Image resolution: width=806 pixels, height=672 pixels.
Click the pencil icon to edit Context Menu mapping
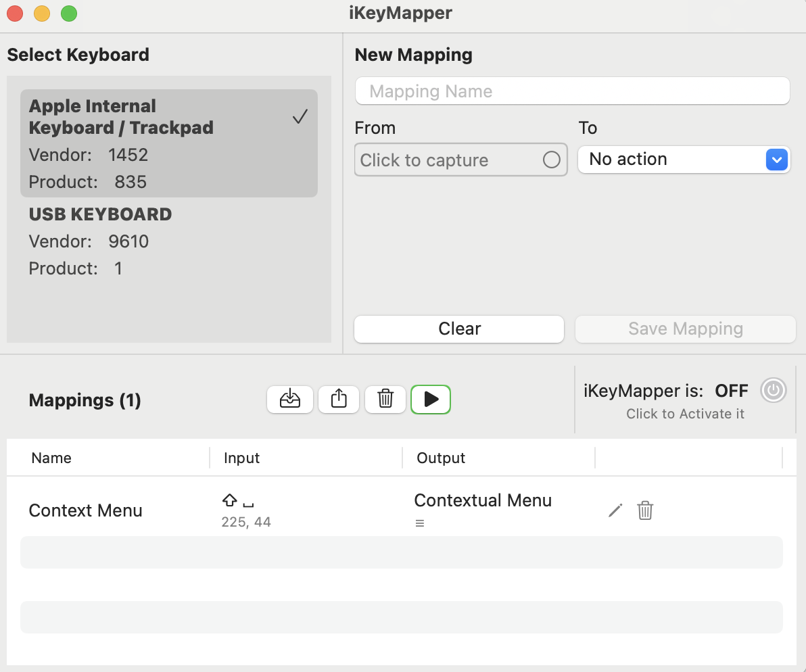615,510
